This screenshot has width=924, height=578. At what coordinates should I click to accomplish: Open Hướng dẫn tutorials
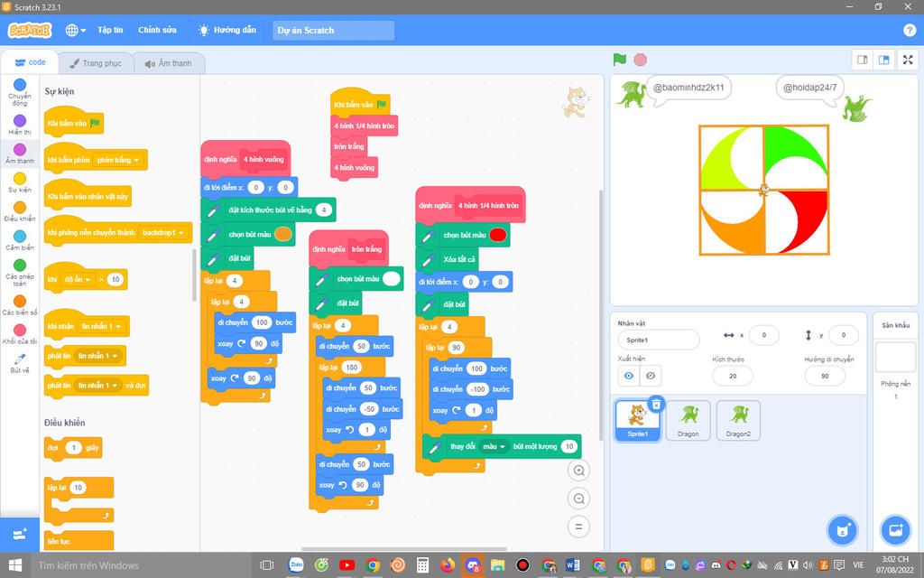(226, 30)
